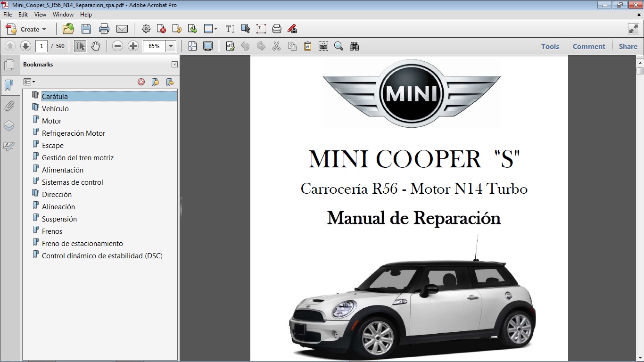Open the Page Thumbnails panel
Viewport: 644px width, 362px height.
[x=10, y=64]
